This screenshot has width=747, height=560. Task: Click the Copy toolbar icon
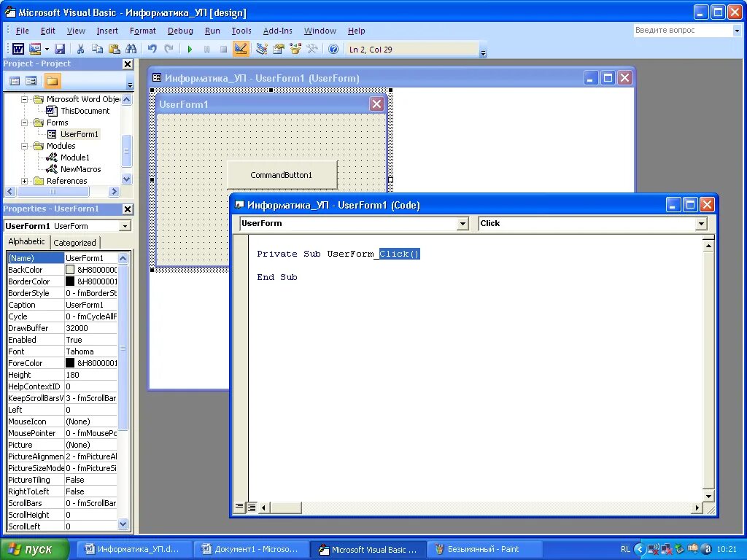pyautogui.click(x=97, y=49)
